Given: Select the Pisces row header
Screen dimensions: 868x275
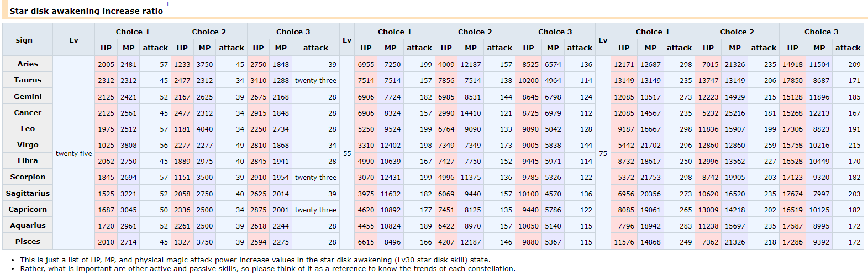Looking at the screenshot, I should (28, 242).
